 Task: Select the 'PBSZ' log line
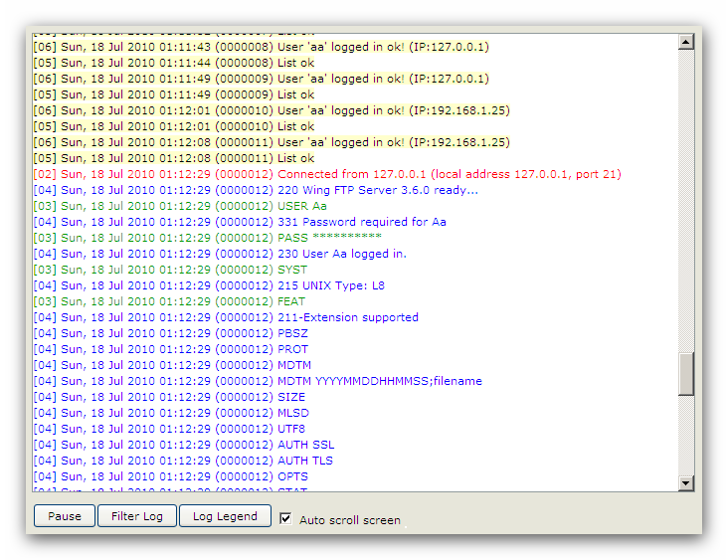(170, 333)
